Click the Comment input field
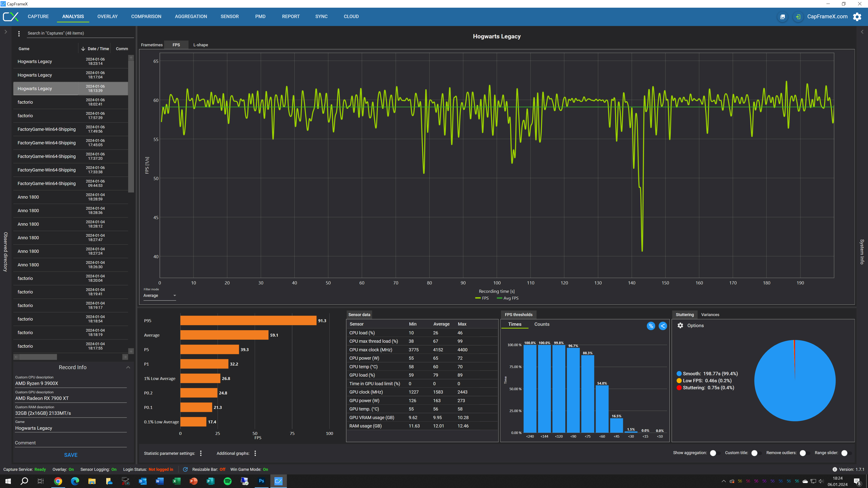This screenshot has height=488, width=868. point(71,443)
